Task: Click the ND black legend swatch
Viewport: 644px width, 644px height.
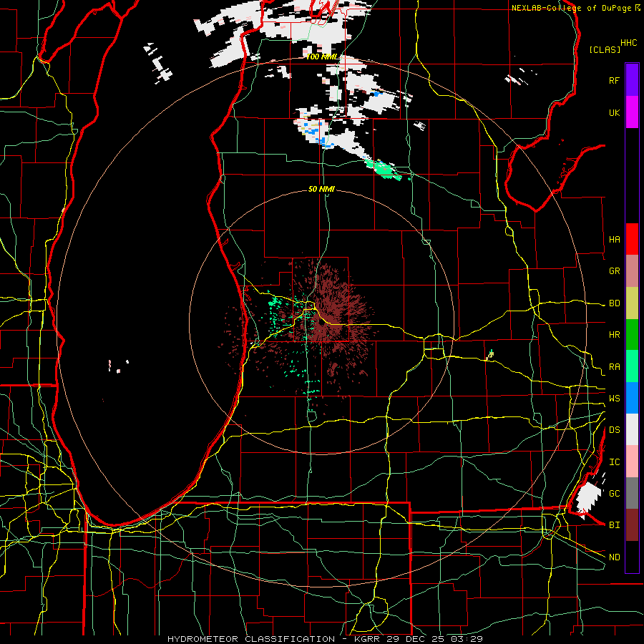Action: [632, 557]
